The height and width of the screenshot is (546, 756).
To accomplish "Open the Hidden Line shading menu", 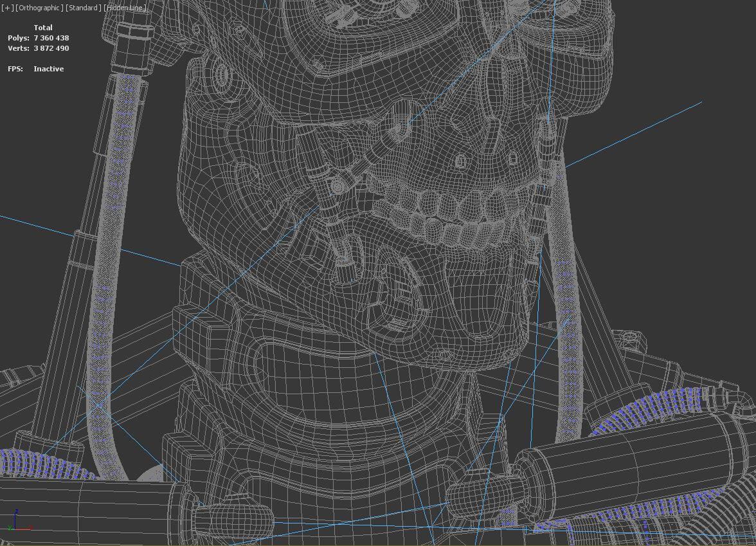I will [125, 8].
